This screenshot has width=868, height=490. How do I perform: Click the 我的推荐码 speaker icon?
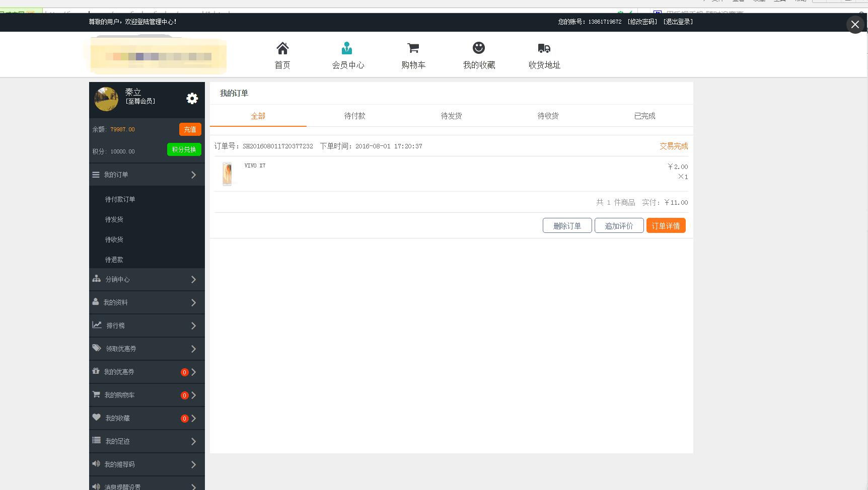pos(96,463)
